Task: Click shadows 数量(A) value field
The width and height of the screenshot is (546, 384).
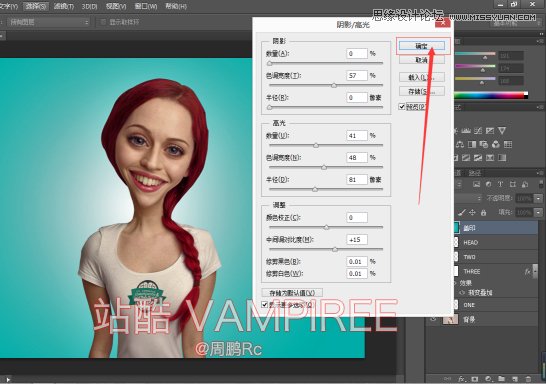Action: pos(357,53)
